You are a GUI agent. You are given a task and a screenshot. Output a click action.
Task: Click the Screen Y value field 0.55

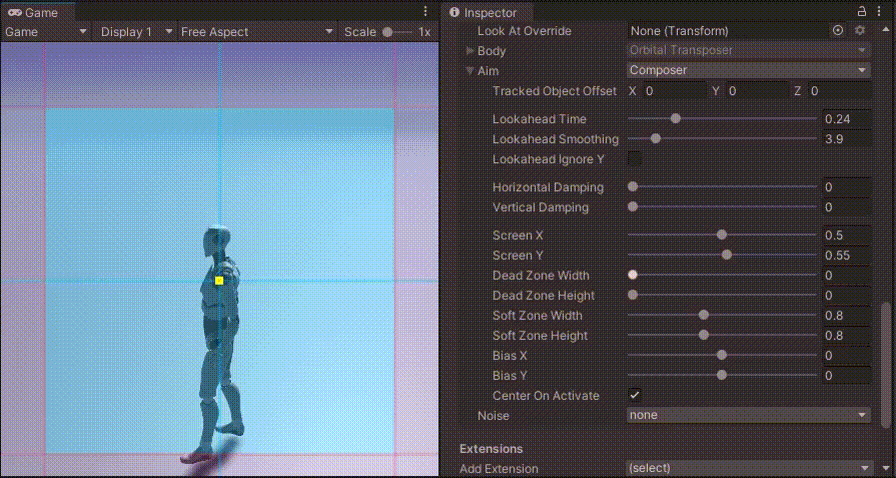tap(847, 255)
